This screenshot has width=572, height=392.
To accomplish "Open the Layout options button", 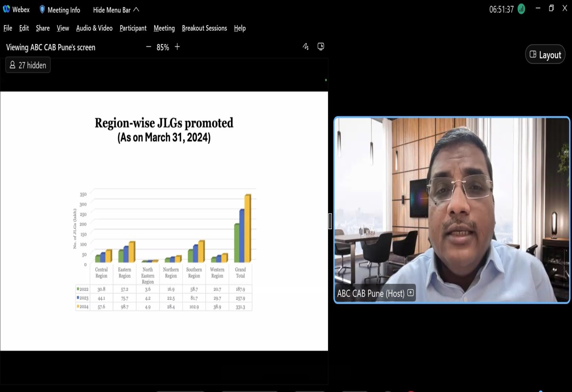I will coord(545,55).
